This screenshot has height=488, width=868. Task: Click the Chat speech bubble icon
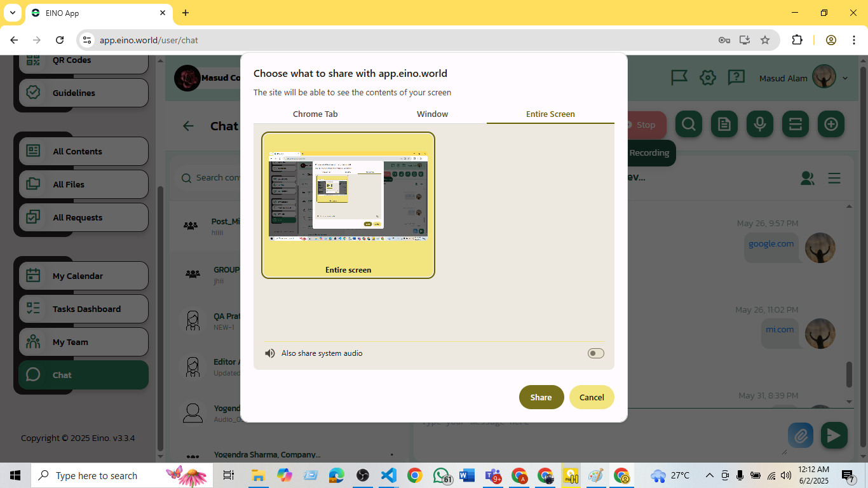(x=34, y=375)
